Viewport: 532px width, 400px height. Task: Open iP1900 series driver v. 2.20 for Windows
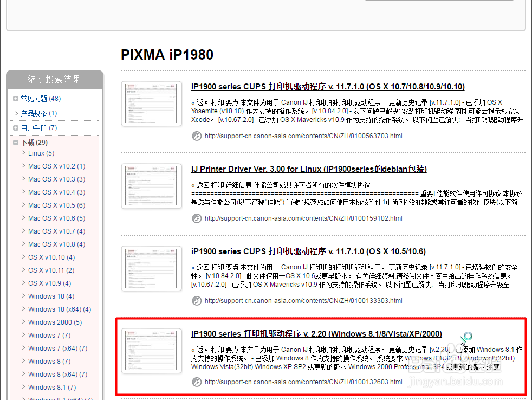316,334
